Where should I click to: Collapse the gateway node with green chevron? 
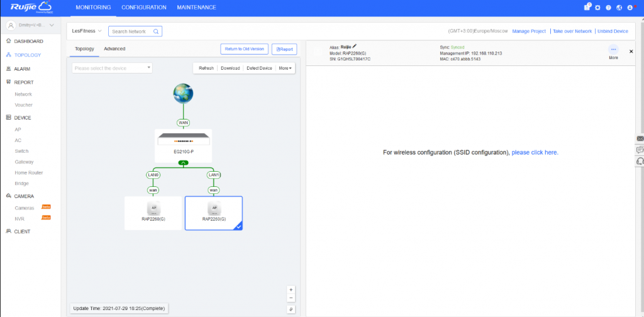click(183, 163)
